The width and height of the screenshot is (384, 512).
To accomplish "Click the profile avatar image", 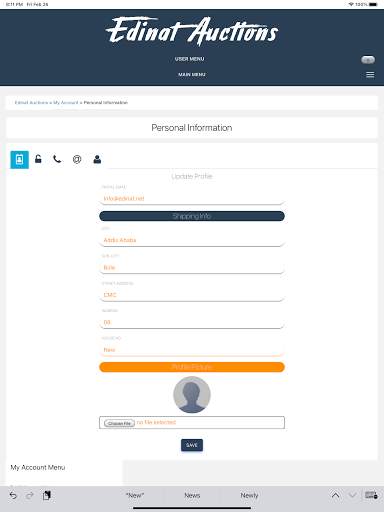I will pyautogui.click(x=192, y=395).
